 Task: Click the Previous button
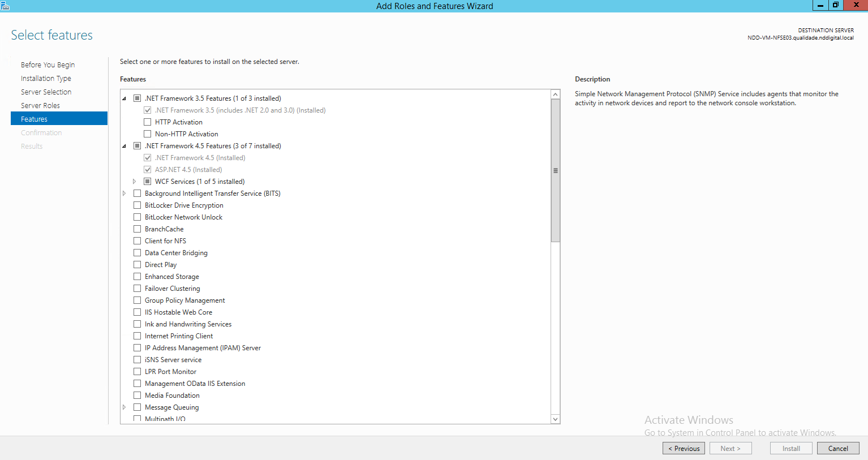coord(684,448)
